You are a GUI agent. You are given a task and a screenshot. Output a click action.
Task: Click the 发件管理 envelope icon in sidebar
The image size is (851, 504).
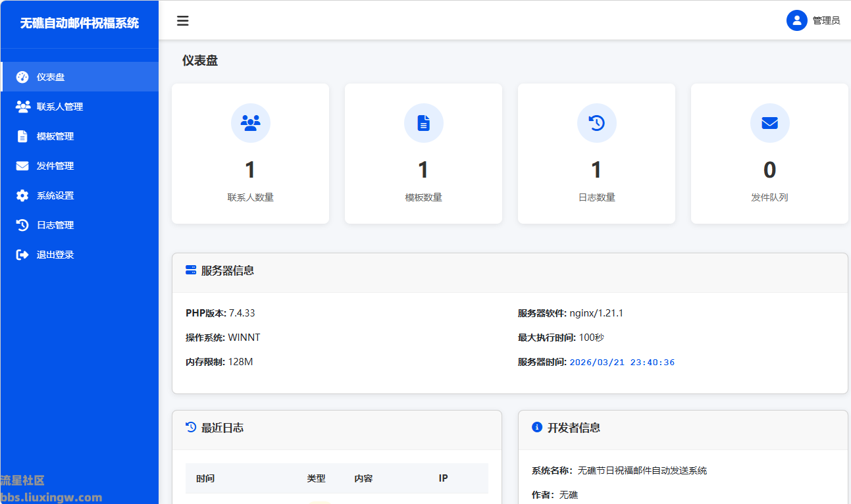(22, 166)
